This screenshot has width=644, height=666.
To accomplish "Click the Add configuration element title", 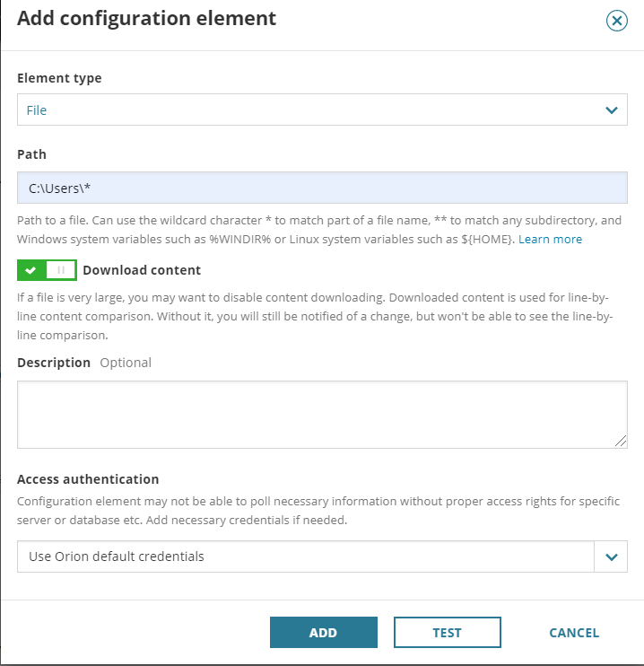I will 147,19.
